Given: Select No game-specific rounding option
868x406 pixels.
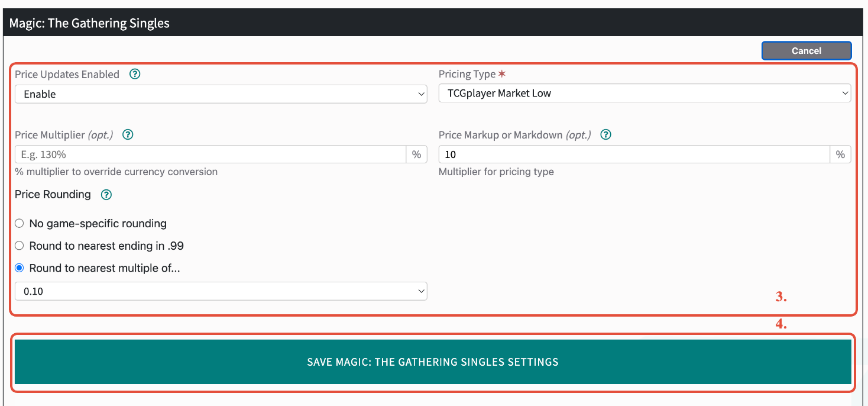Looking at the screenshot, I should tap(20, 224).
